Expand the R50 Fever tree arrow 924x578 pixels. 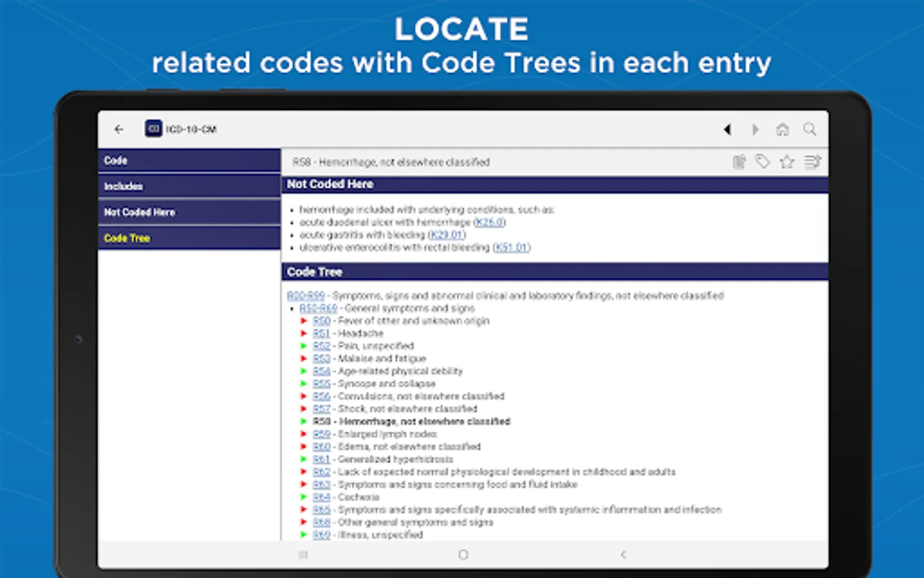(x=304, y=320)
